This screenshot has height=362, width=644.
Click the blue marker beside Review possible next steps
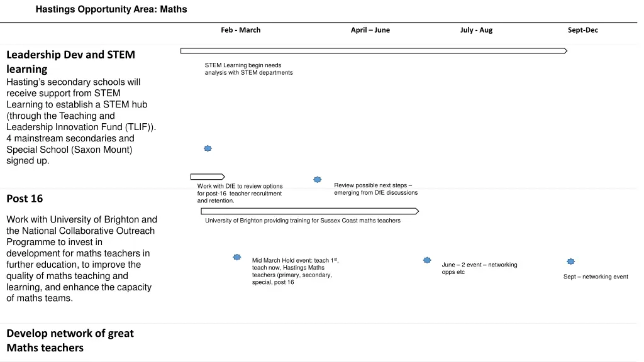click(x=318, y=180)
